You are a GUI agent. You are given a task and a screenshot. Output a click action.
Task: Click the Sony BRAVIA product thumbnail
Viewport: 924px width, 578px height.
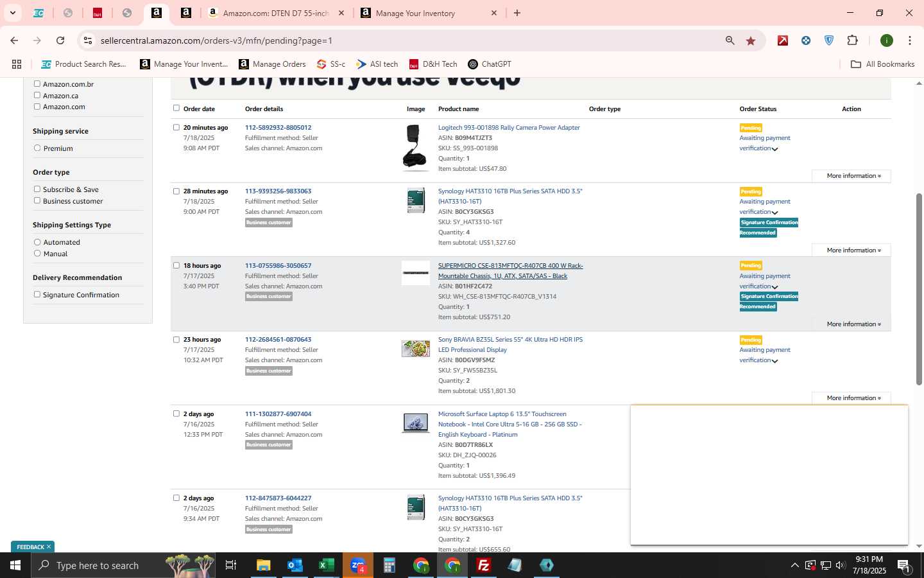pos(416,349)
